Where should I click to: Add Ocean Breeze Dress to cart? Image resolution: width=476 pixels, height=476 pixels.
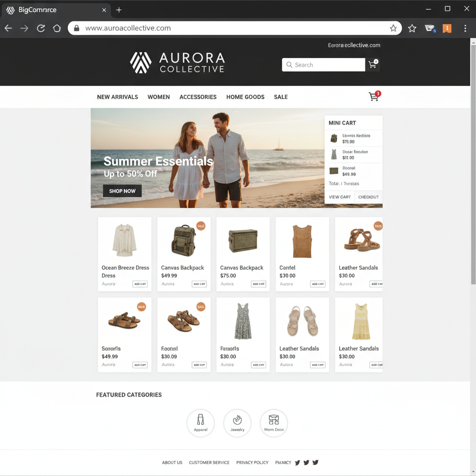140,284
